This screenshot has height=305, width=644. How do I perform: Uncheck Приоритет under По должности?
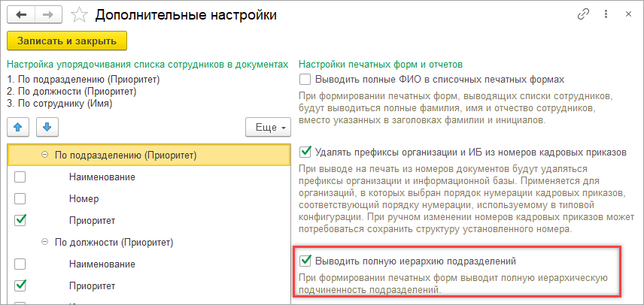pyautogui.click(x=20, y=285)
